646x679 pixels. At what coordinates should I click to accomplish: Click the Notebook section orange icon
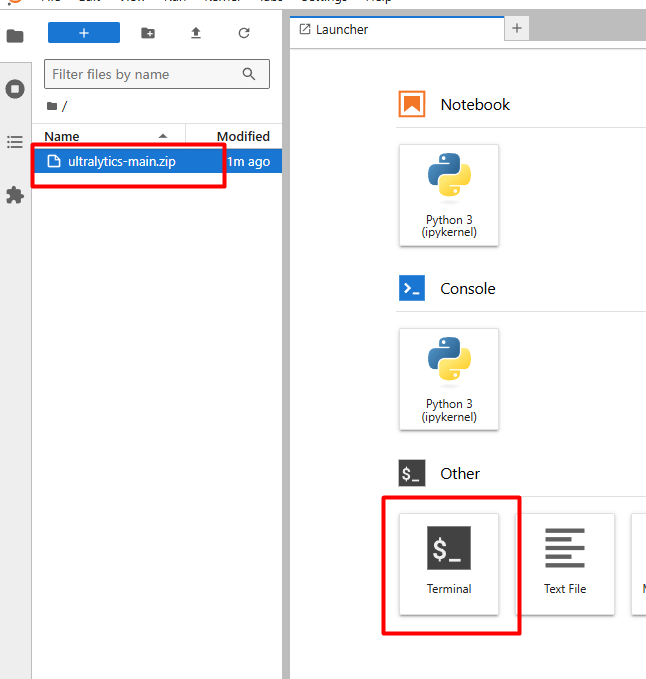[x=412, y=104]
